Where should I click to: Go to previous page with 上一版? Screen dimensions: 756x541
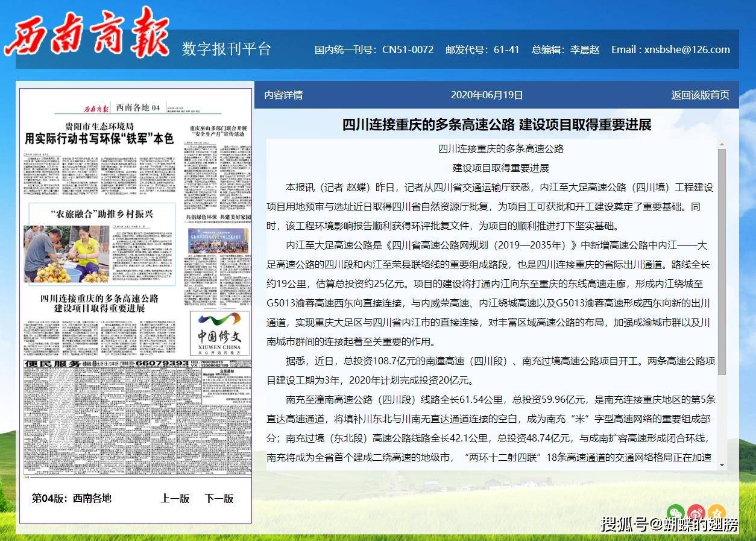[175, 498]
